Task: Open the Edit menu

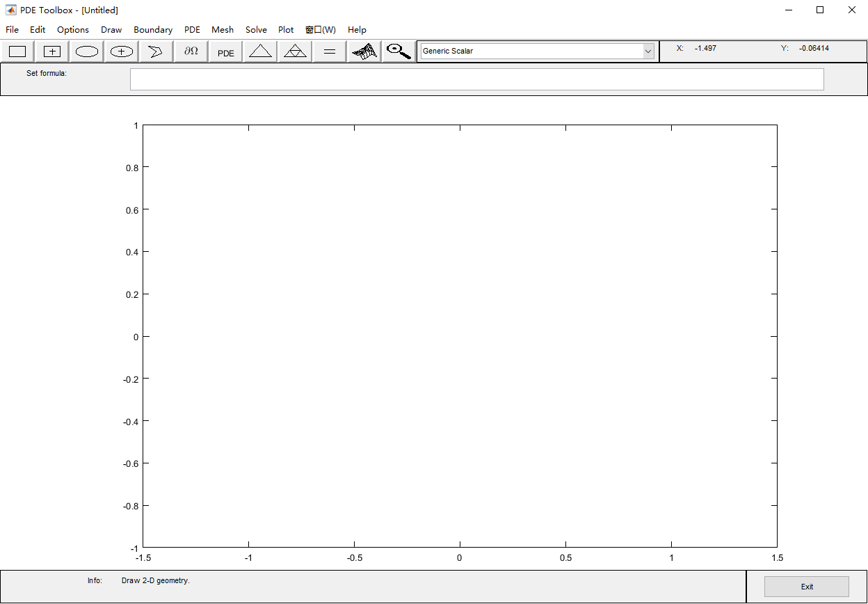Action: (x=38, y=30)
